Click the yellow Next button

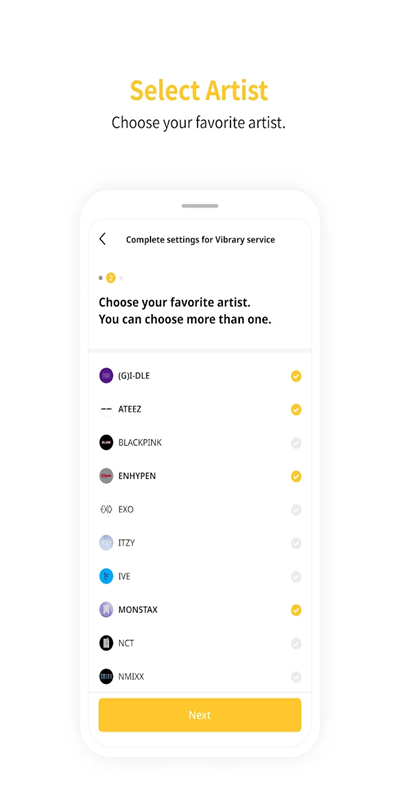pyautogui.click(x=200, y=715)
